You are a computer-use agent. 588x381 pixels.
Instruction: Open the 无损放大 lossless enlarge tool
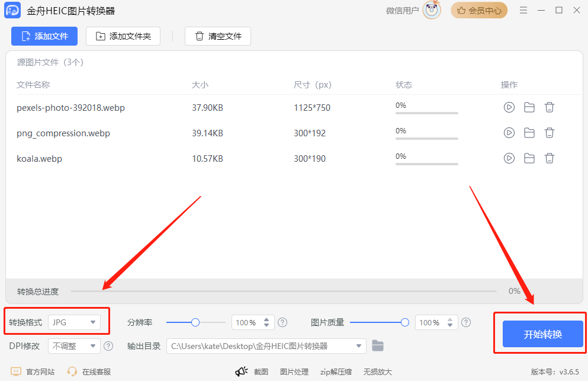pyautogui.click(x=377, y=372)
